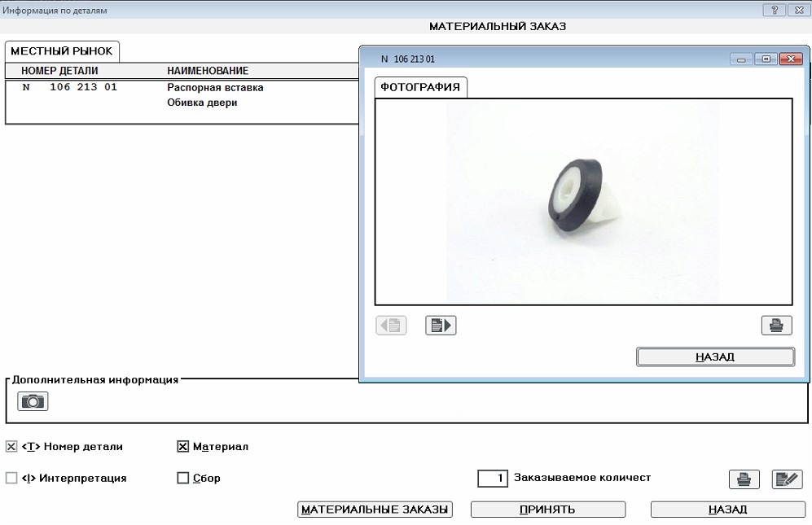
Task: Uncheck the Номер детали checkbox
Action: click(x=11, y=446)
